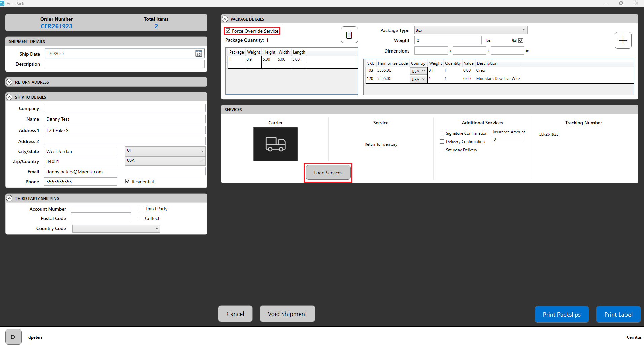Screen dimensions: 644x347
Task: Click the Address 1 field
Action: [x=125, y=130]
